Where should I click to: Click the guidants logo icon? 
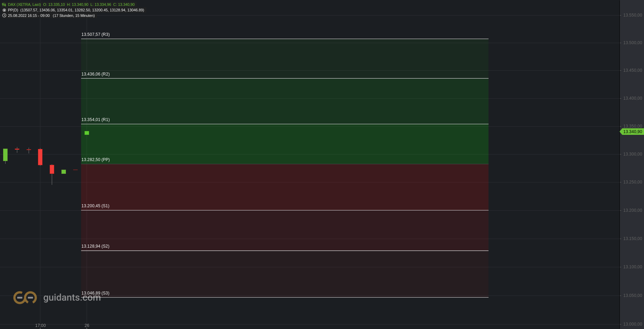pyautogui.click(x=25, y=297)
